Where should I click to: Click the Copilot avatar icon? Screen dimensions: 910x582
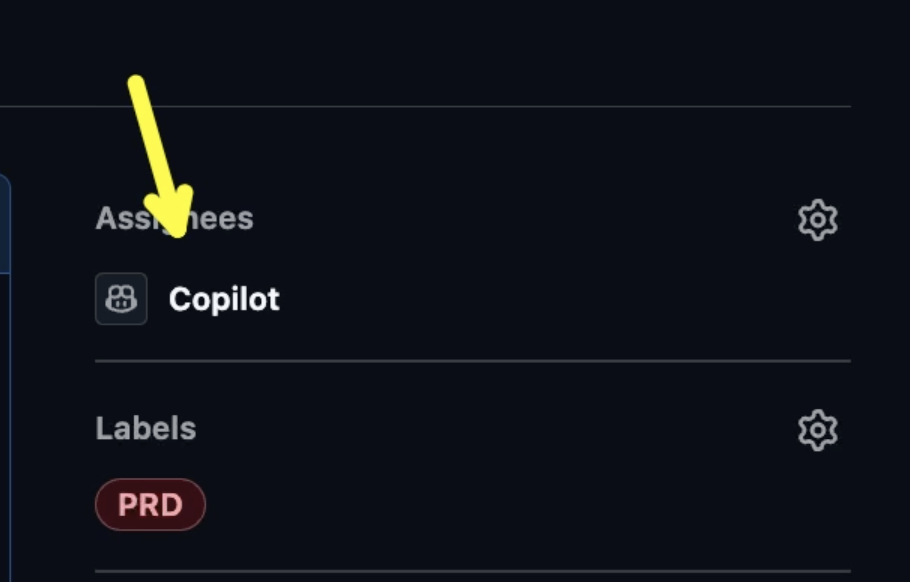(121, 299)
